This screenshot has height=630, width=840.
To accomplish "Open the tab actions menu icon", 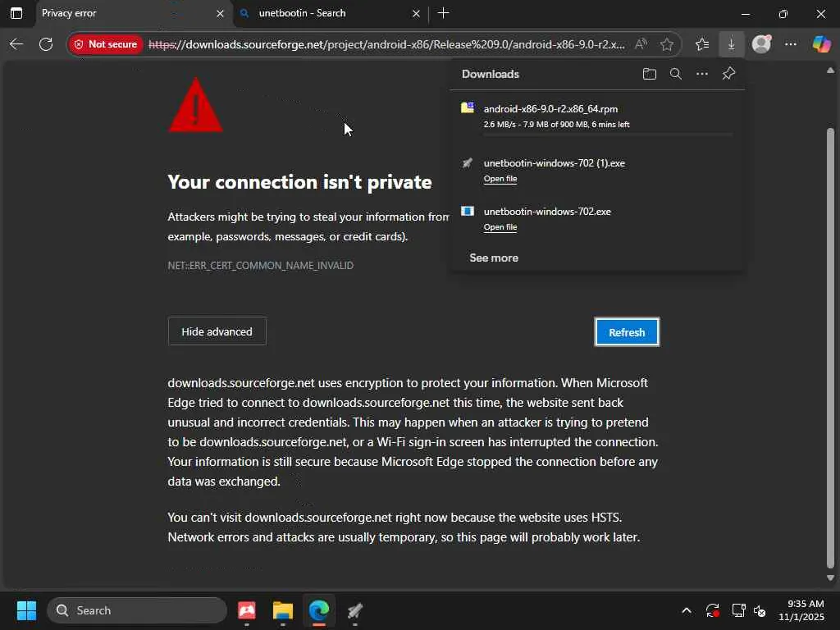I will coord(16,13).
